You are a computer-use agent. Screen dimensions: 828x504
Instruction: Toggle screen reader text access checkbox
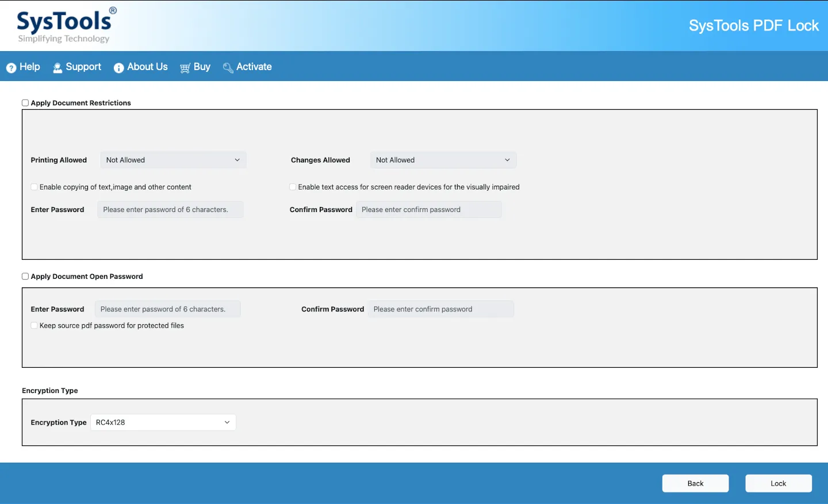[x=293, y=187]
